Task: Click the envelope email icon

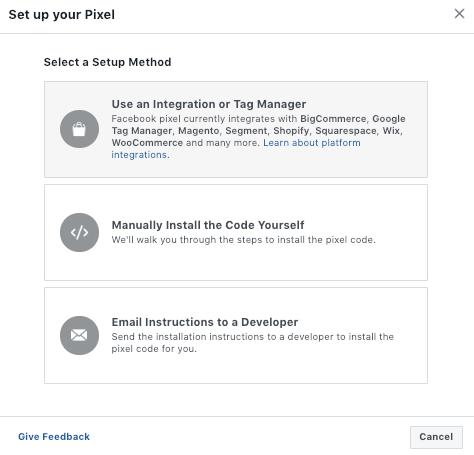Action: point(79,335)
